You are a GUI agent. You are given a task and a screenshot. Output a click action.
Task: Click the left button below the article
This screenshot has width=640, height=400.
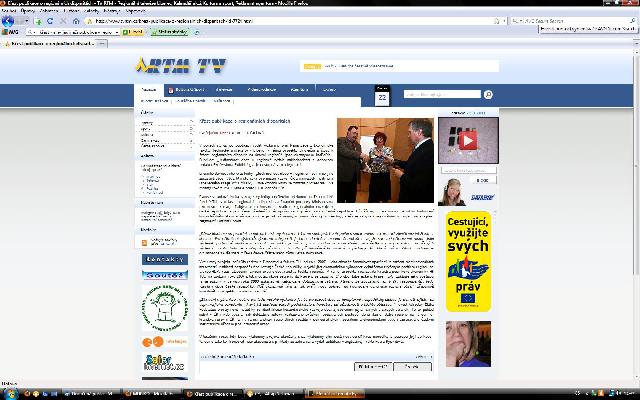(x=371, y=367)
